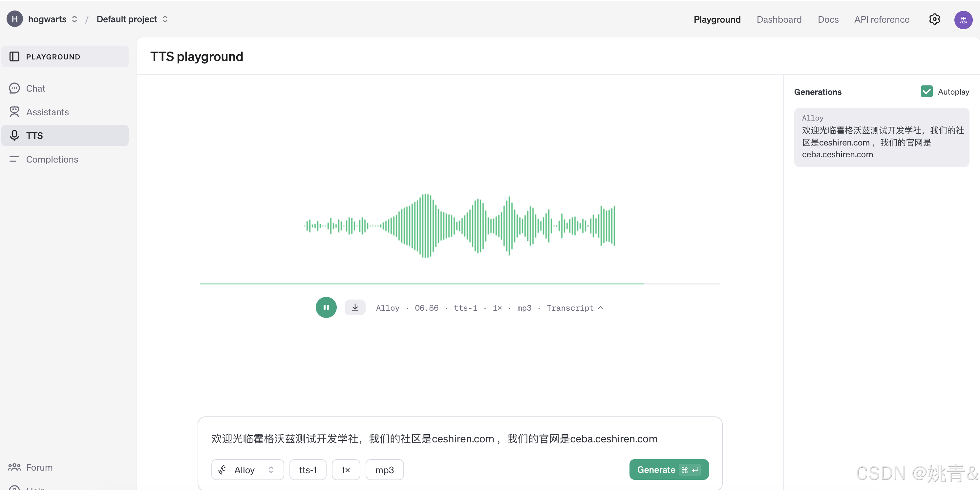This screenshot has height=490, width=980.
Task: Open settings via the gear icon
Action: pyautogui.click(x=934, y=19)
